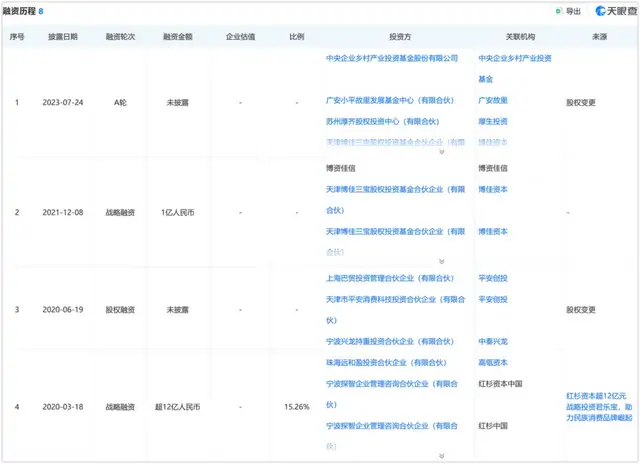Click the 投资方 column header
640x464 pixels.
click(400, 37)
